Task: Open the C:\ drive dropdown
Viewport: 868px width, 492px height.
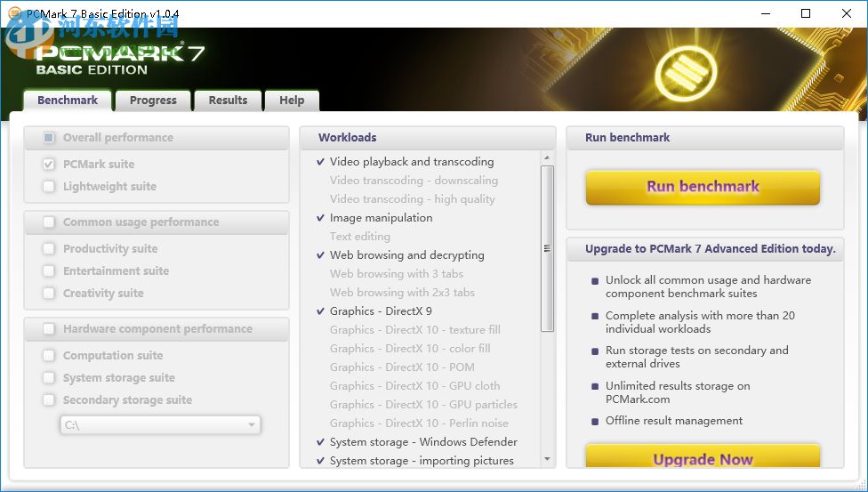Action: pos(160,425)
